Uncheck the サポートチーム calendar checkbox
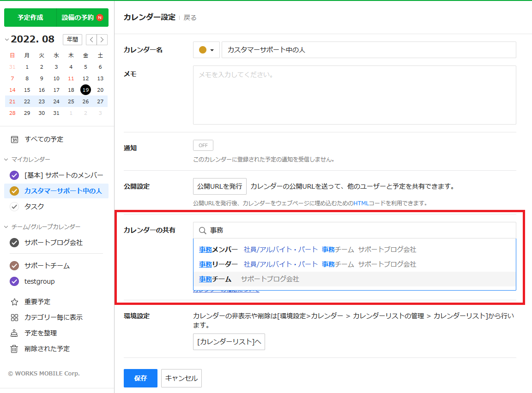 pyautogui.click(x=14, y=266)
